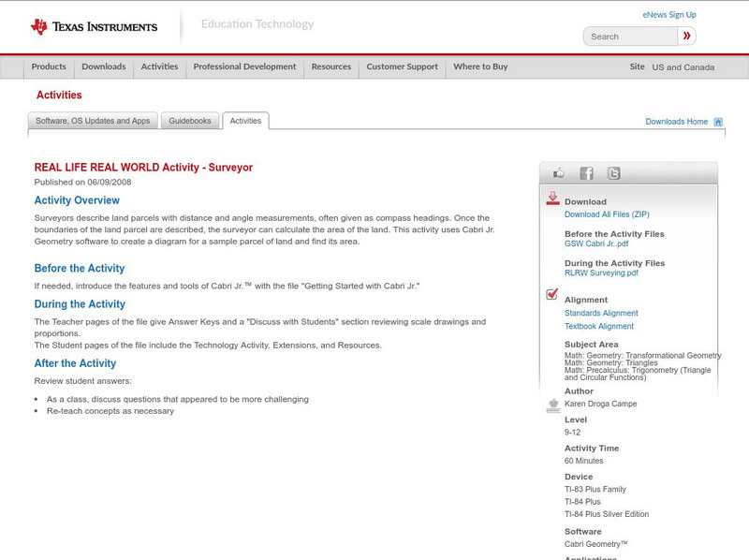Share the activity via Facebook icon
749x560 pixels.
click(x=586, y=173)
